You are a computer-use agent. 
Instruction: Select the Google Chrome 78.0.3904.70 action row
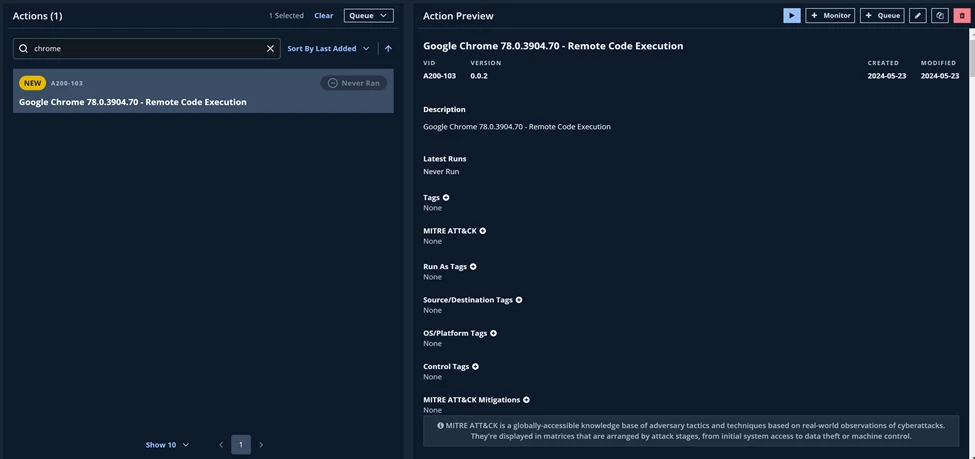(x=203, y=91)
